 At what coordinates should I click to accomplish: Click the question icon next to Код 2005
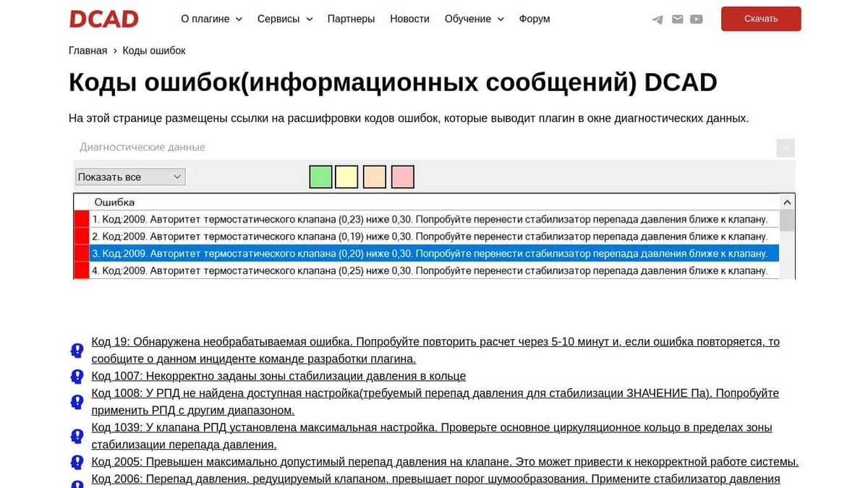pyautogui.click(x=77, y=462)
